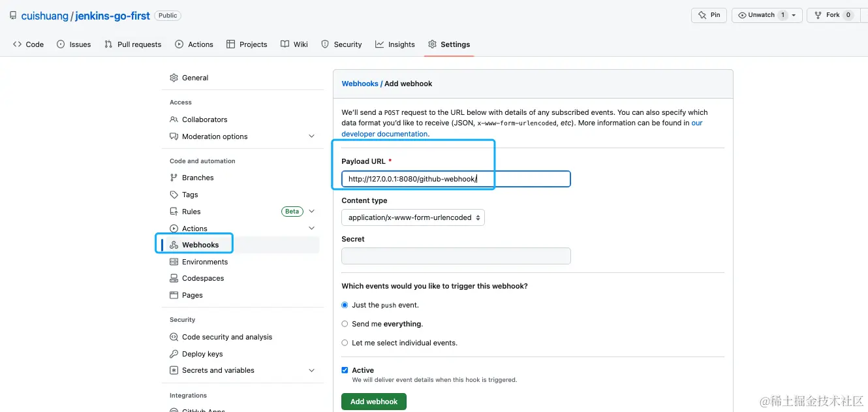Select Send me everything radio
Screen dimensions: 868x412
pos(345,324)
